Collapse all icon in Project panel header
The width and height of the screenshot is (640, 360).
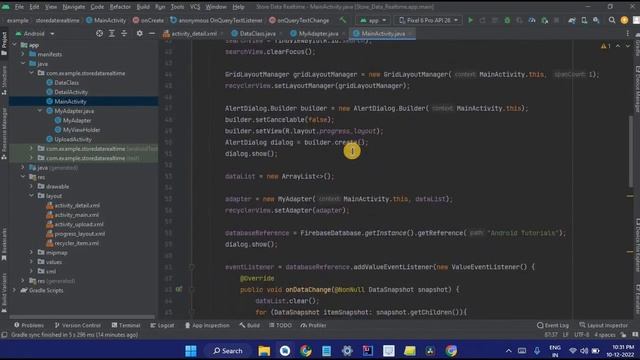coord(124,33)
